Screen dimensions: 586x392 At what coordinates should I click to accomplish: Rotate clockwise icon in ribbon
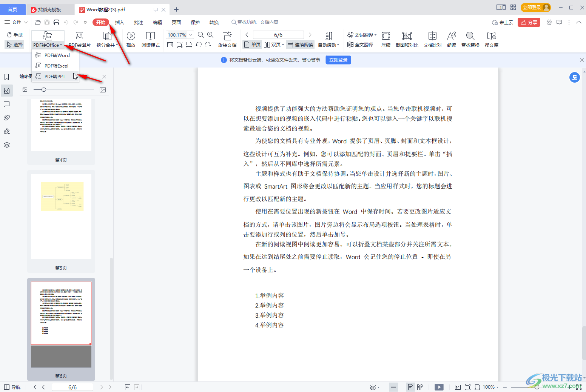tap(208, 45)
